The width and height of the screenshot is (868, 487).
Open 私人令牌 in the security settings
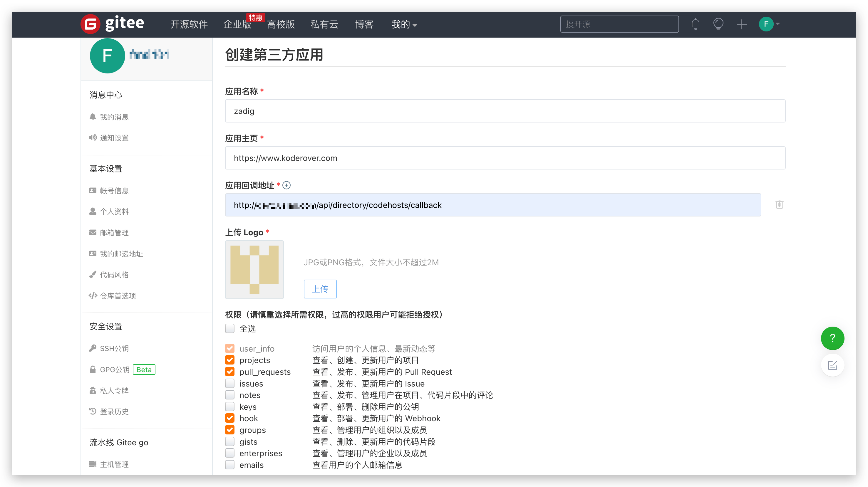click(114, 390)
